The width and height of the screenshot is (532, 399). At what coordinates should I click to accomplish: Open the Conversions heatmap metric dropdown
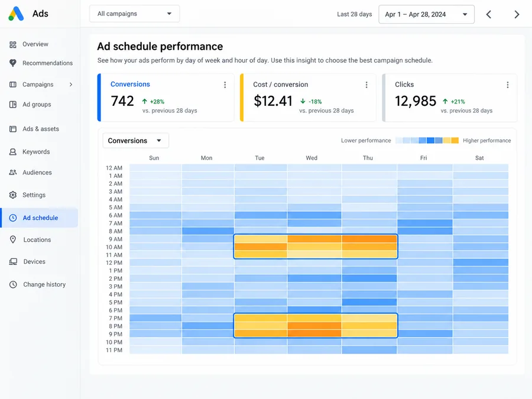(135, 141)
